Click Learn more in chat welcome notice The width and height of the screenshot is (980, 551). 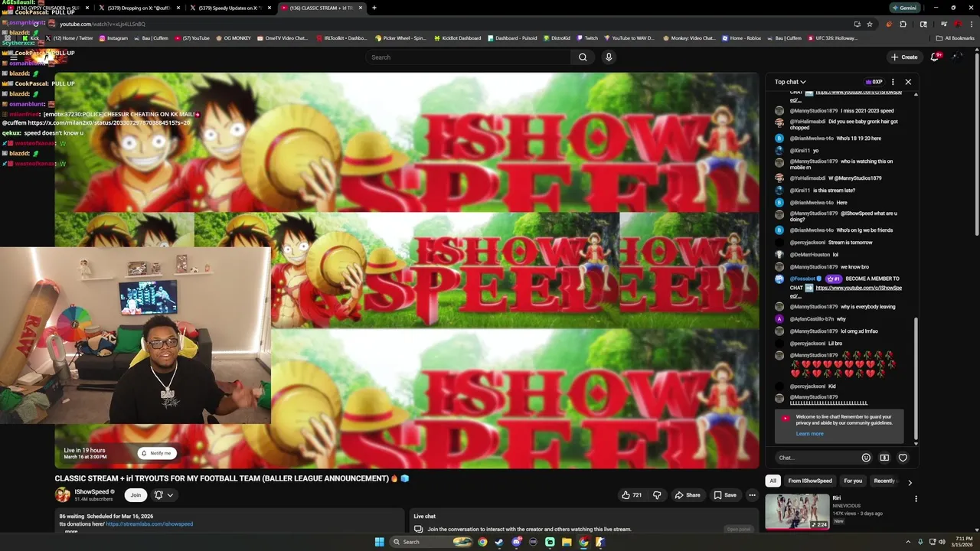click(809, 434)
